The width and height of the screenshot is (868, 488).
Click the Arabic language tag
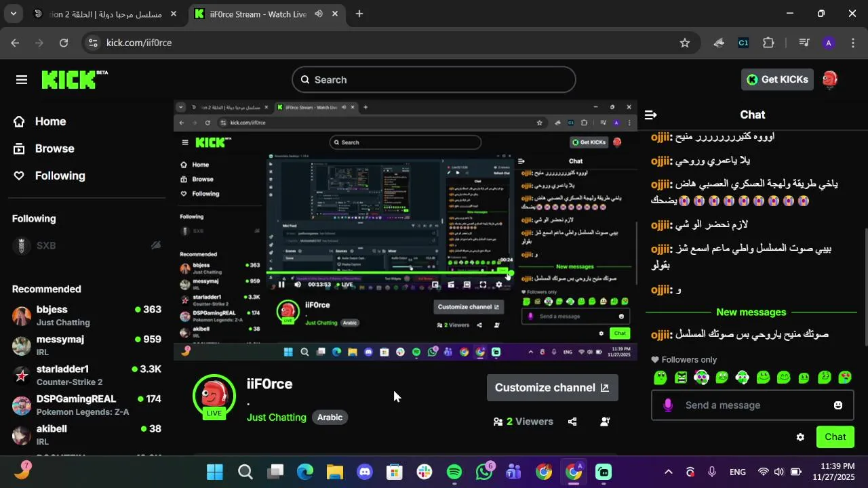(x=330, y=418)
